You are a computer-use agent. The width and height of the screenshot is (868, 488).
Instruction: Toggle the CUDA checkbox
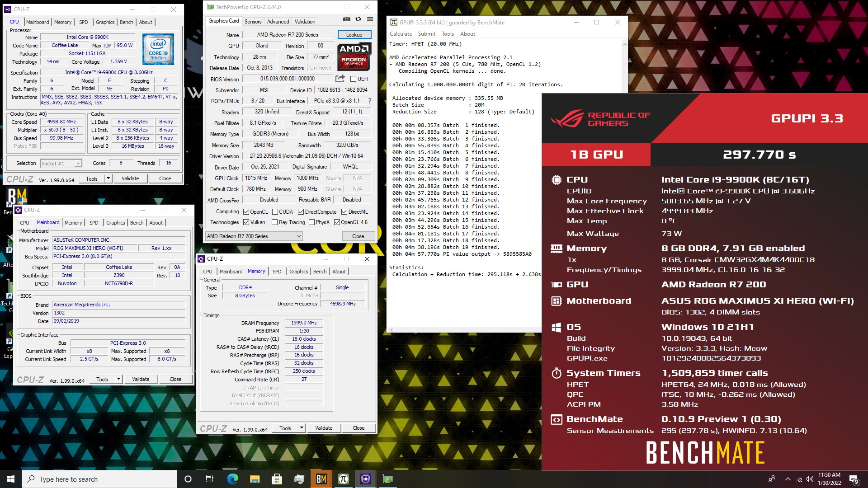(274, 211)
